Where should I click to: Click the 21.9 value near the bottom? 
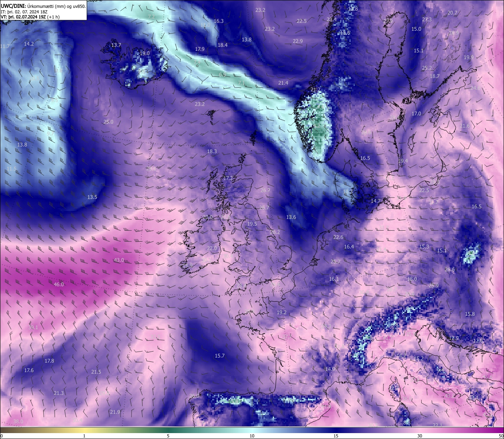[115, 412]
